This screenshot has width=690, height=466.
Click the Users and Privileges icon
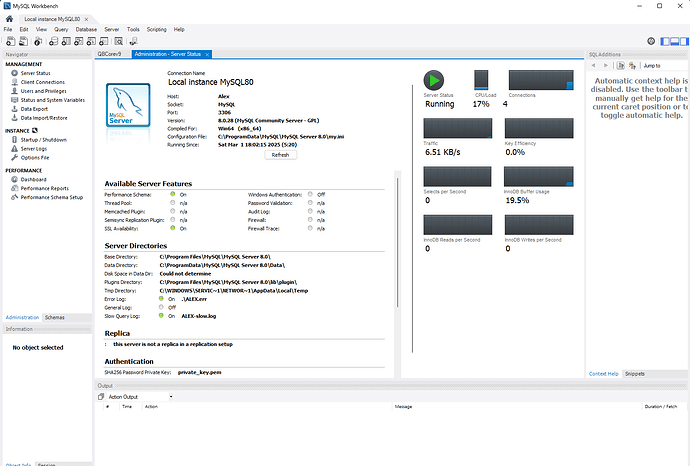click(x=12, y=91)
